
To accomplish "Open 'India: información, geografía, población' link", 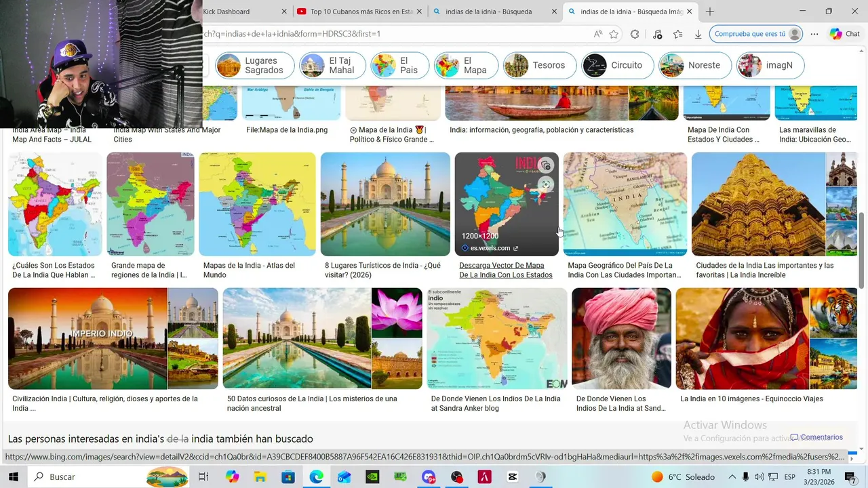I will [x=541, y=129].
